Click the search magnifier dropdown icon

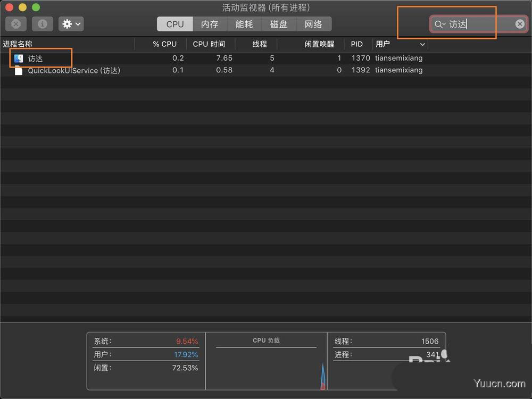click(440, 24)
